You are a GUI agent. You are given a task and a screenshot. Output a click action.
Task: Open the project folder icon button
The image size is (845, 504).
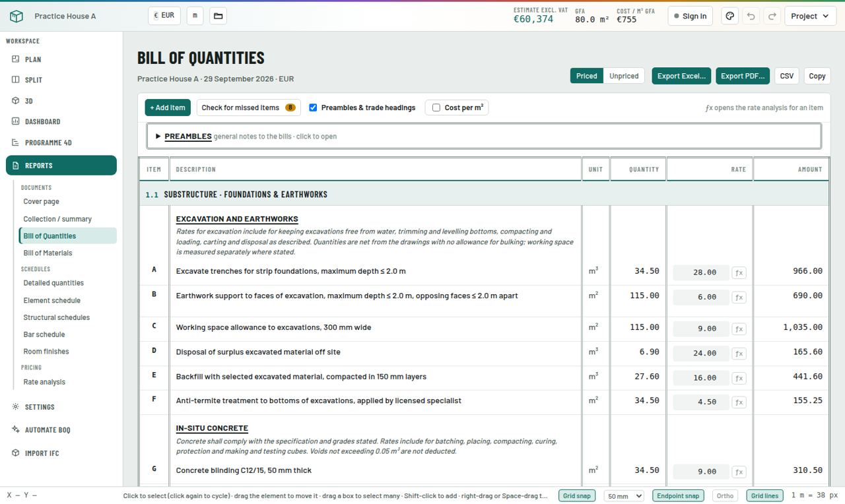coord(219,16)
